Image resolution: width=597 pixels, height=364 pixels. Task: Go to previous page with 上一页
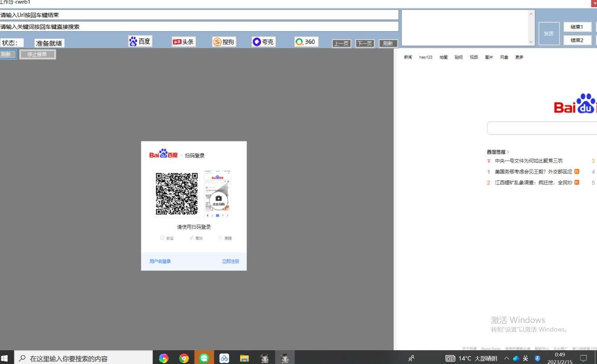pyautogui.click(x=341, y=44)
